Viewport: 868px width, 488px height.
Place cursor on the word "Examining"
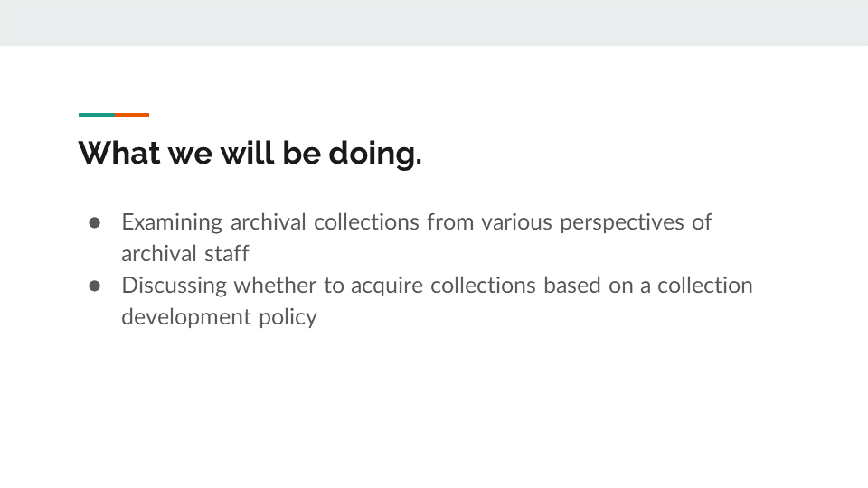(x=173, y=222)
